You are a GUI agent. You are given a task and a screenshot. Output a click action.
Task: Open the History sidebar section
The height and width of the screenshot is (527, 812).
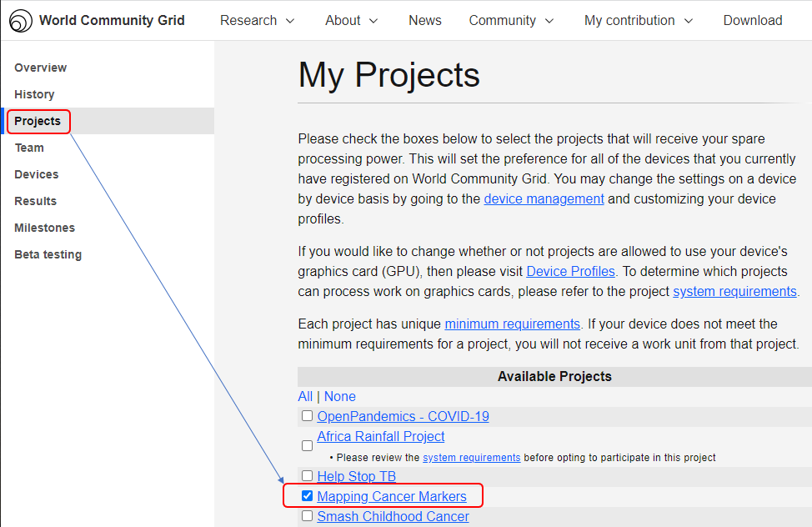[34, 94]
